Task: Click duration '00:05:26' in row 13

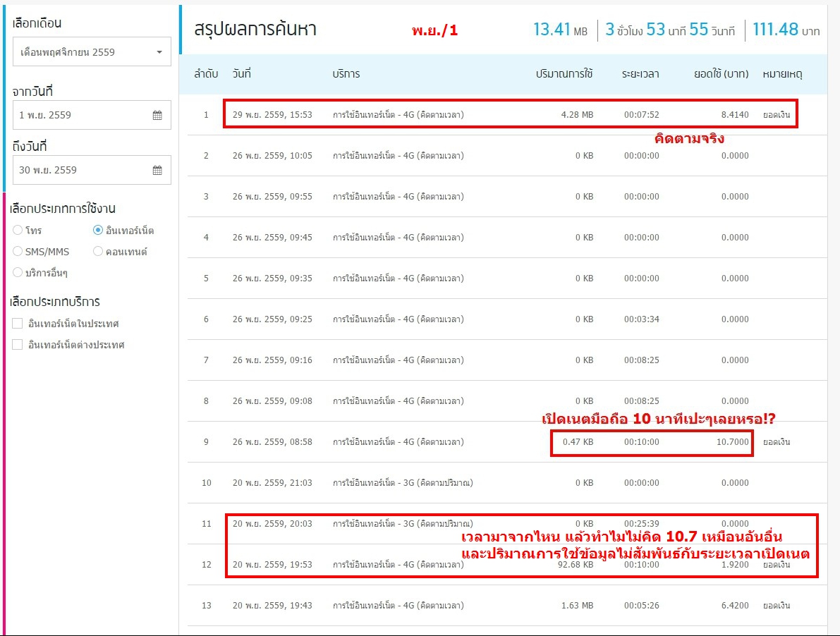Action: click(641, 606)
